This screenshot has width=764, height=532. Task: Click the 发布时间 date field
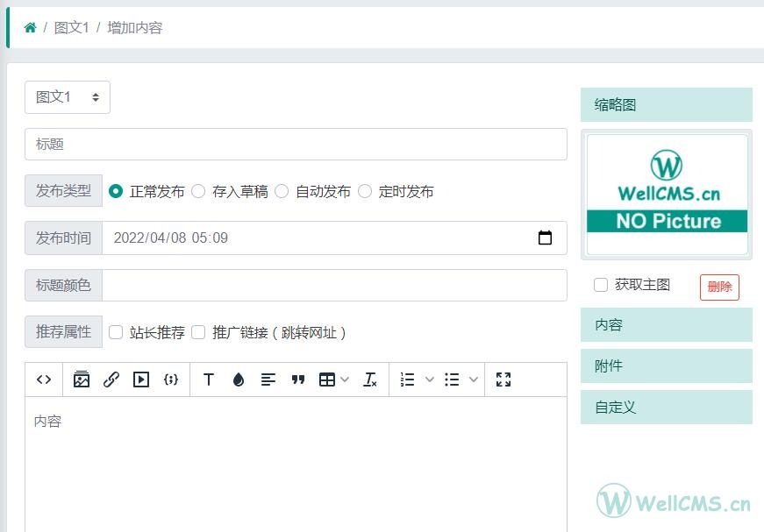point(334,238)
